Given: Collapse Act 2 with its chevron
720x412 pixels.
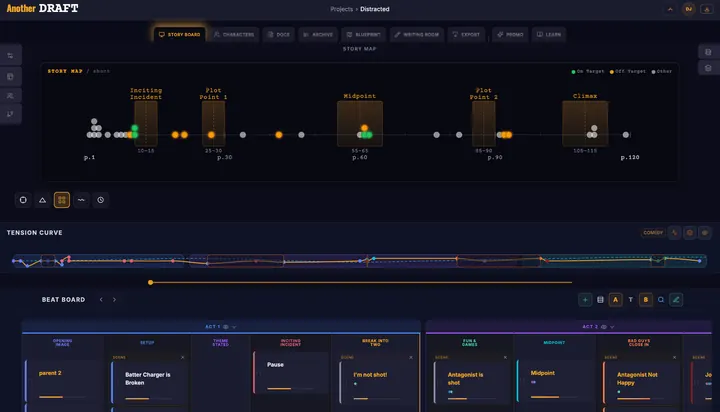Looking at the screenshot, I should pyautogui.click(x=612, y=327).
